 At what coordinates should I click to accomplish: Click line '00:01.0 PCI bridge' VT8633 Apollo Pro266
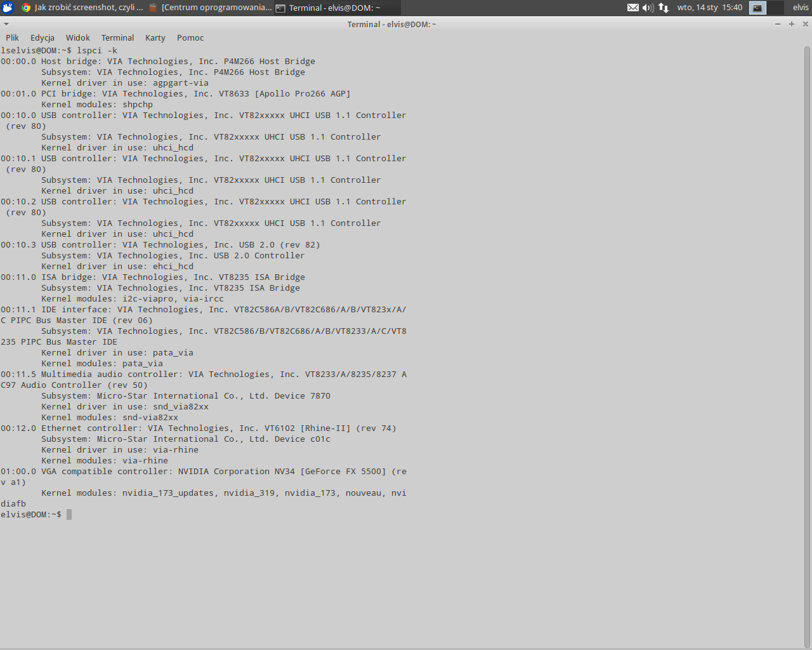176,93
